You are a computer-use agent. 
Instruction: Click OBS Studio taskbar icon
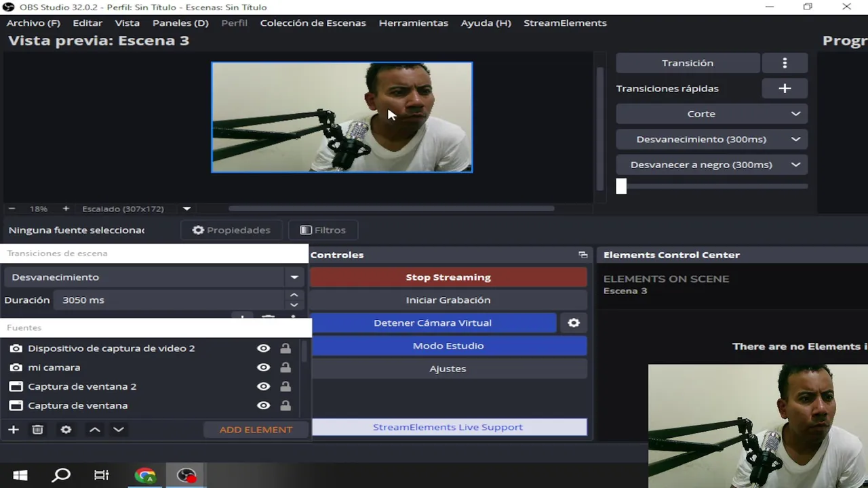point(186,476)
